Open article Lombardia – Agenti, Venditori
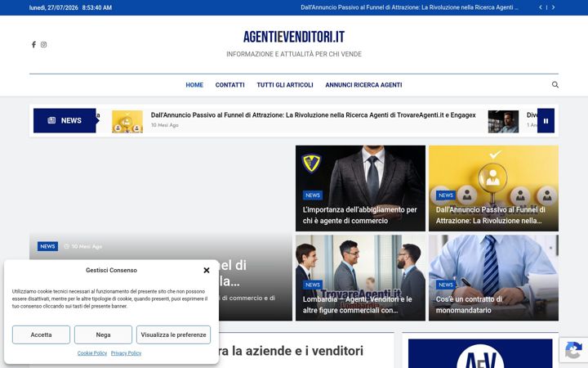 click(357, 305)
